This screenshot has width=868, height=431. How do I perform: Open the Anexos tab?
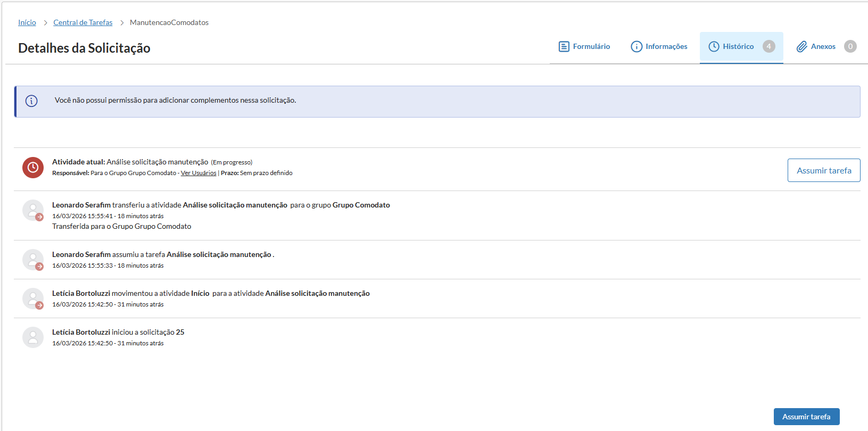pos(823,47)
